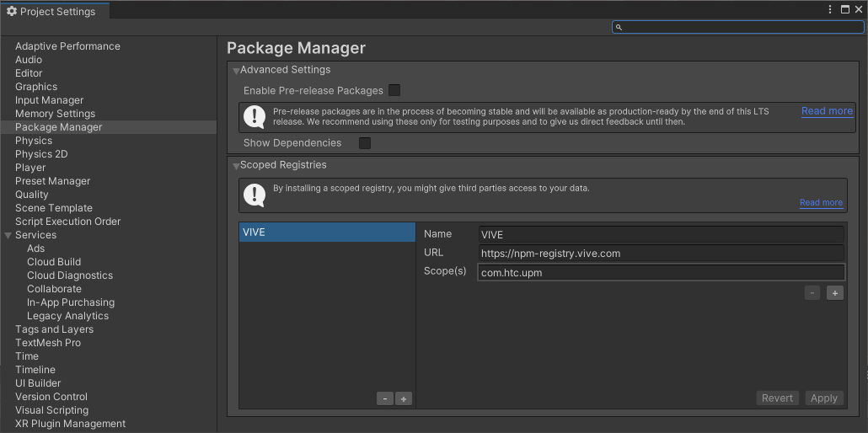Image resolution: width=868 pixels, height=433 pixels.
Task: Open Read more link for pre-release packages
Action: 827,111
